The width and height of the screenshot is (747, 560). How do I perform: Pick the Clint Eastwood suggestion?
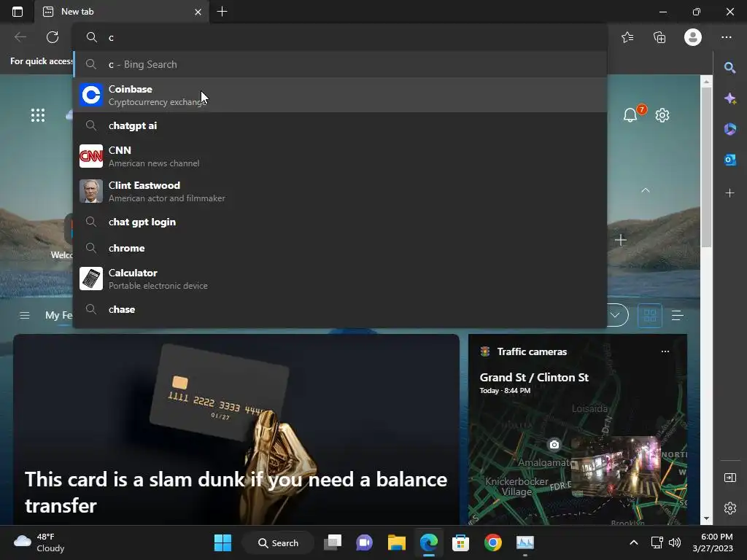click(x=340, y=192)
